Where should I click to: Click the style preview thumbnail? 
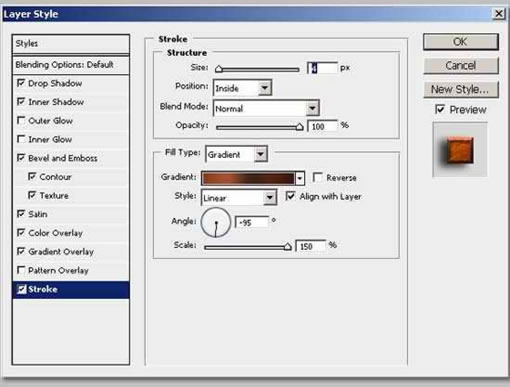pos(460,149)
